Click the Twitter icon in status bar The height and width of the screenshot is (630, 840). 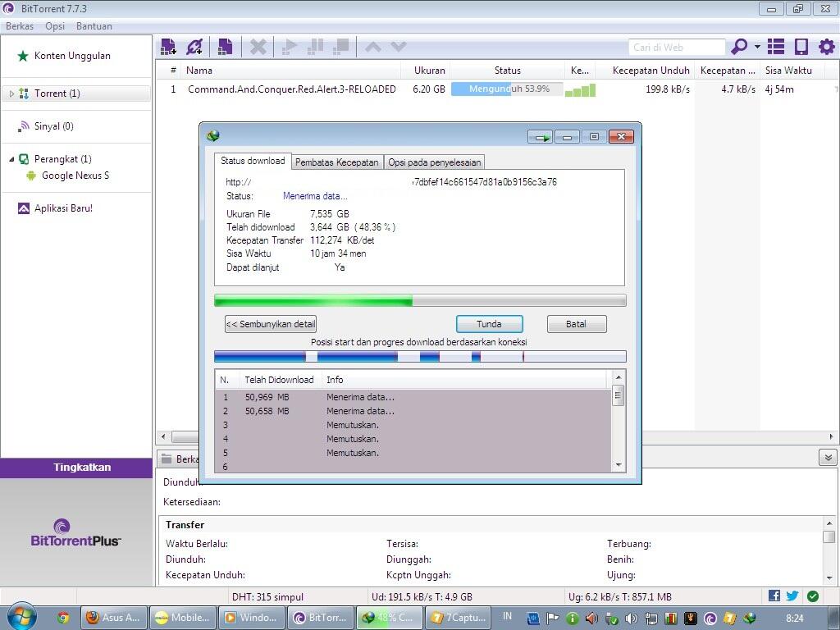coord(792,596)
